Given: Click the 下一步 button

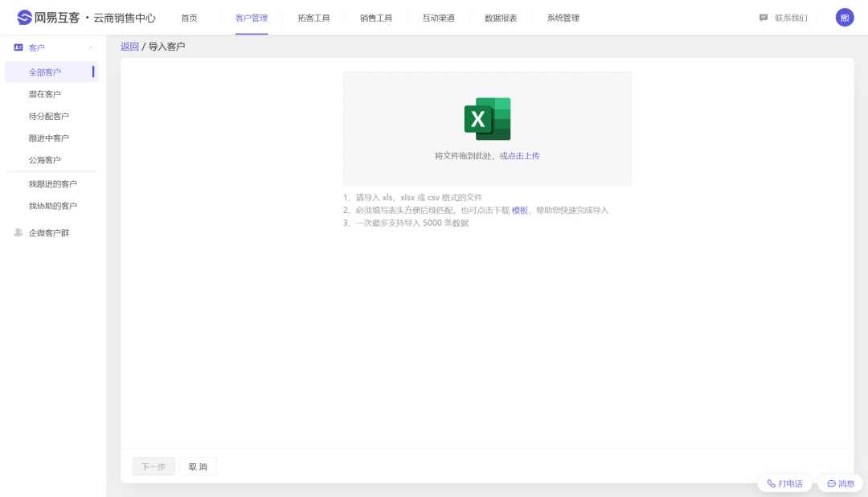Looking at the screenshot, I should click(154, 466).
